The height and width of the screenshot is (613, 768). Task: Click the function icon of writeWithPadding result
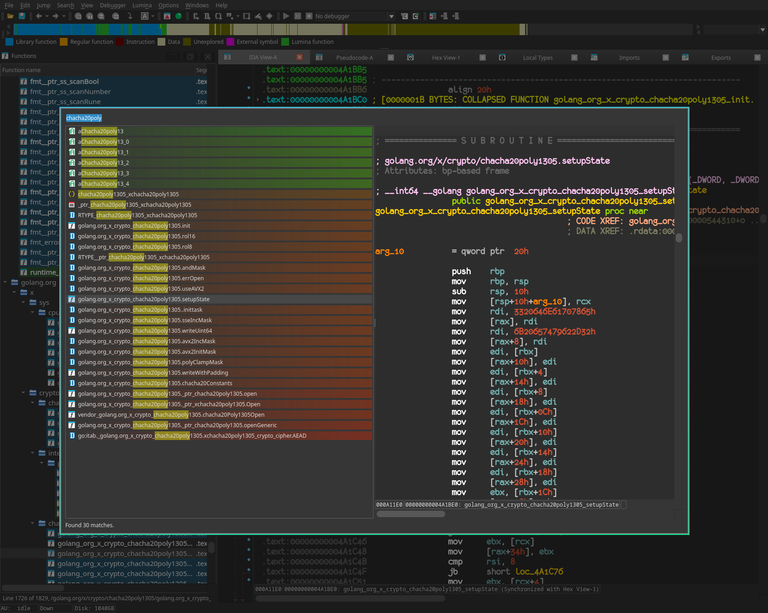(x=72, y=373)
